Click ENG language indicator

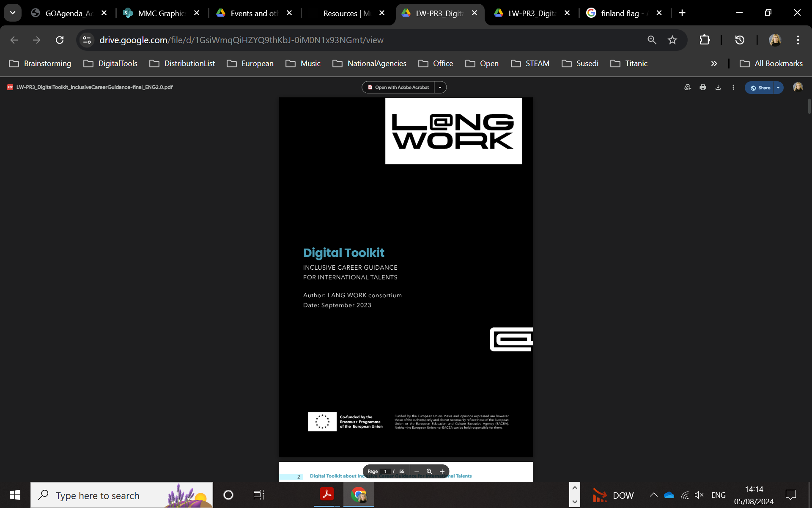pyautogui.click(x=719, y=495)
